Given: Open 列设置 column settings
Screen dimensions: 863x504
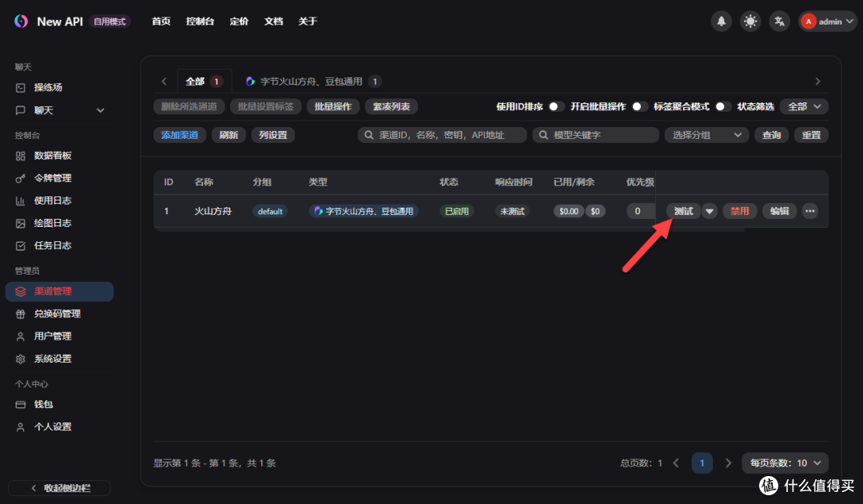Looking at the screenshot, I should point(273,135).
